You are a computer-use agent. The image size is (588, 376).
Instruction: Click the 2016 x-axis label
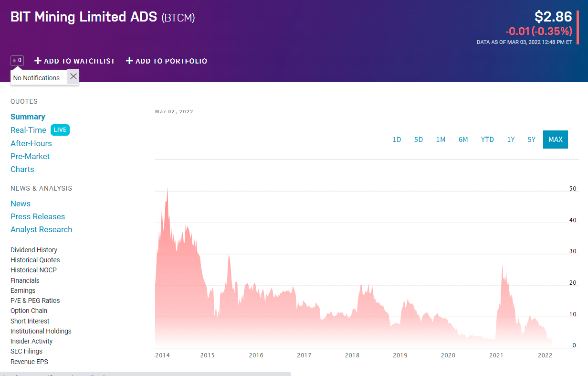click(256, 355)
